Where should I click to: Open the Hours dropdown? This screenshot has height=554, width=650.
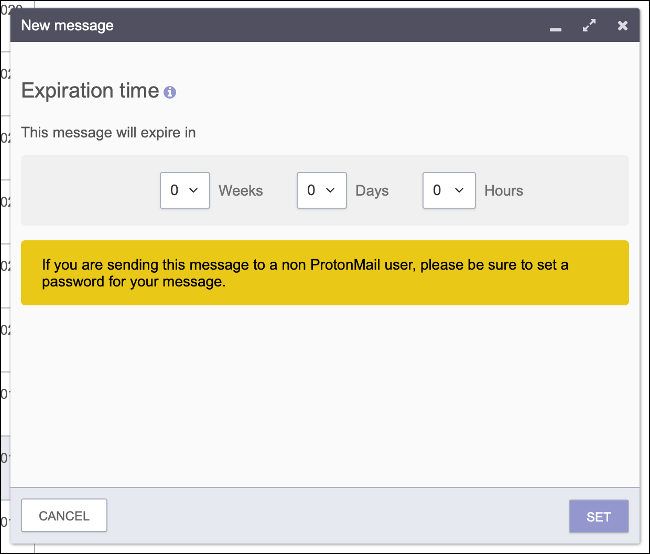(x=448, y=190)
